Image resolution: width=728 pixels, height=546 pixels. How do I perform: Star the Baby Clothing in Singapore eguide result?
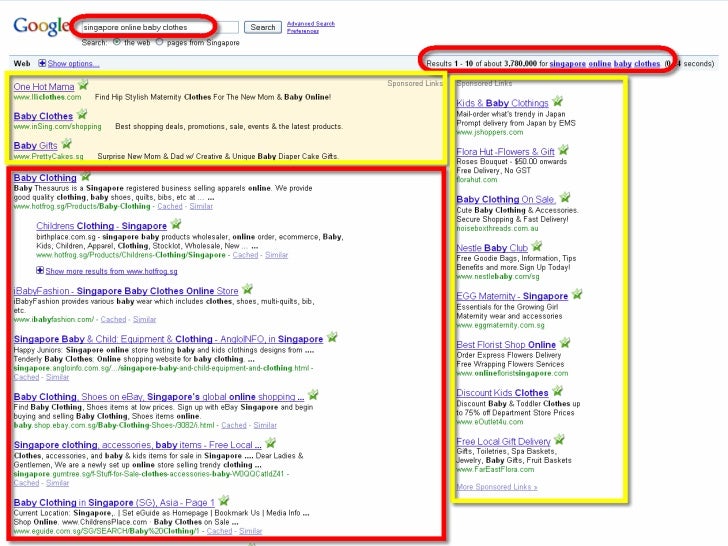pyautogui.click(x=224, y=500)
